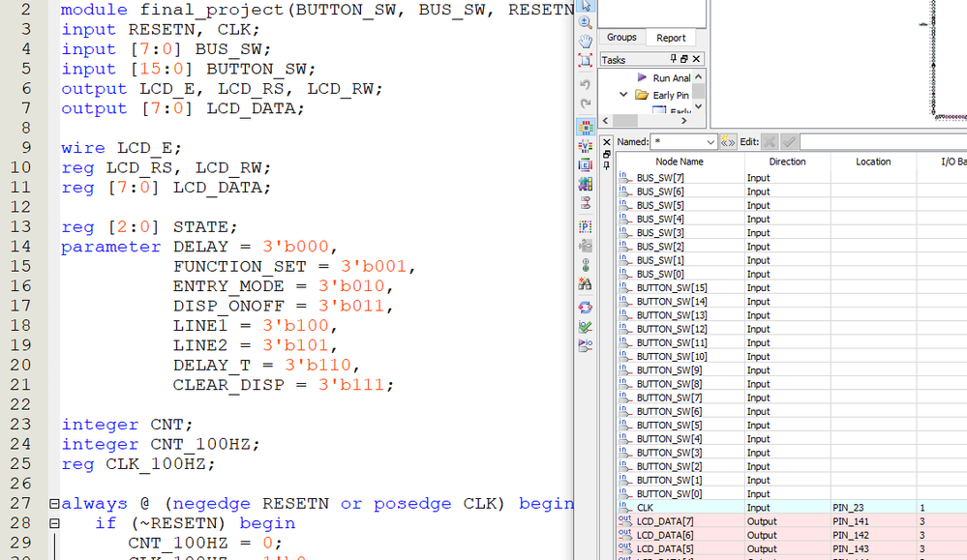Click the fit-in-window tool with red corners
This screenshot has height=560, width=967.
point(586,60)
